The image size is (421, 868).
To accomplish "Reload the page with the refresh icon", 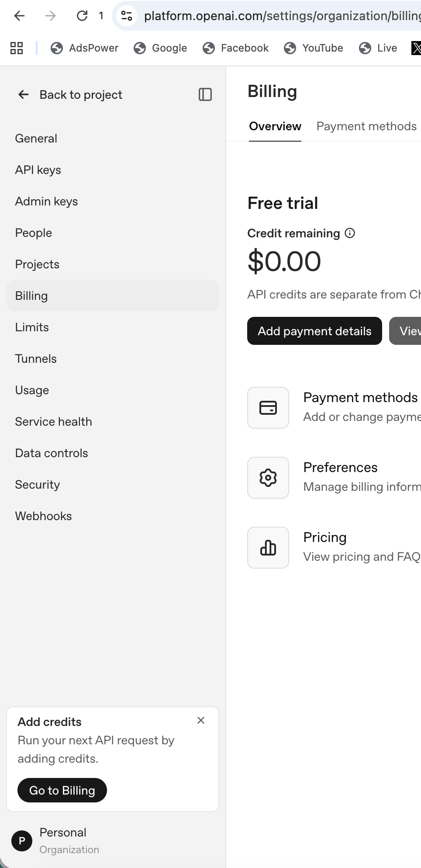I will pos(82,16).
